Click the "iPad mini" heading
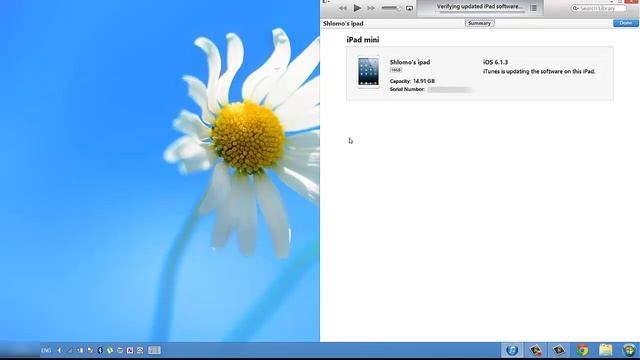Viewport: 640px width, 360px height. click(x=363, y=40)
